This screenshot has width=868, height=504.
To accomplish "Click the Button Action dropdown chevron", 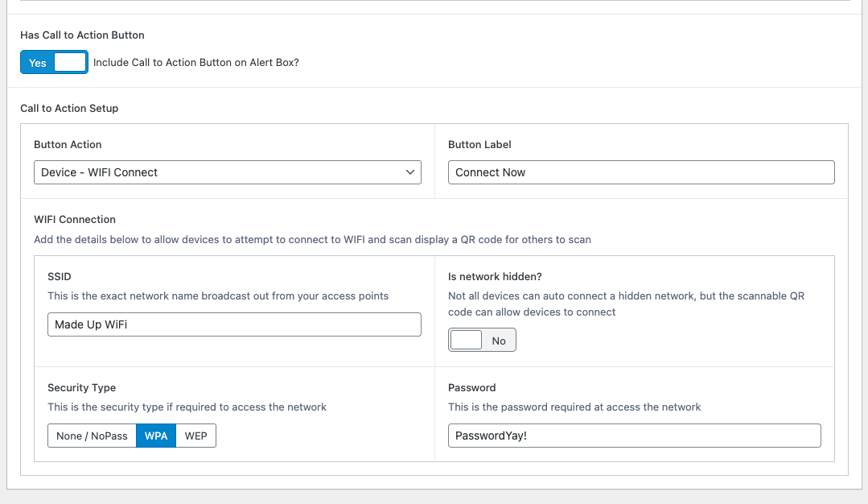I will click(x=410, y=171).
